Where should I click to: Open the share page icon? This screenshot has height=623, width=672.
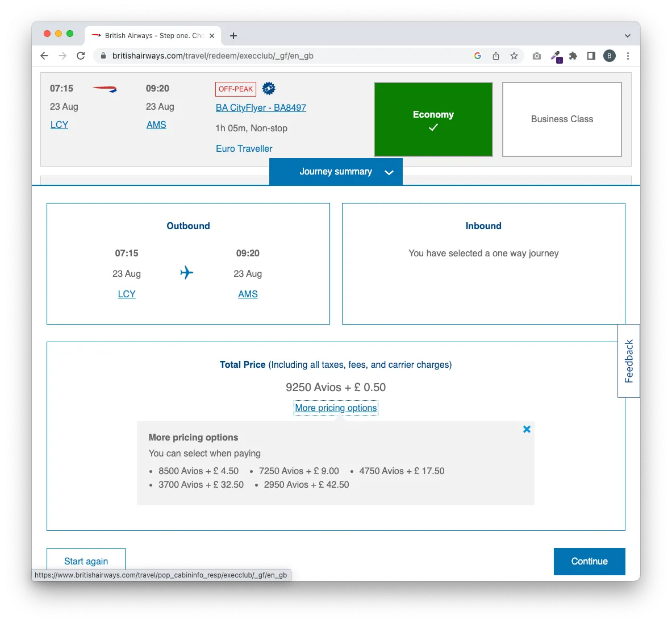pos(496,56)
